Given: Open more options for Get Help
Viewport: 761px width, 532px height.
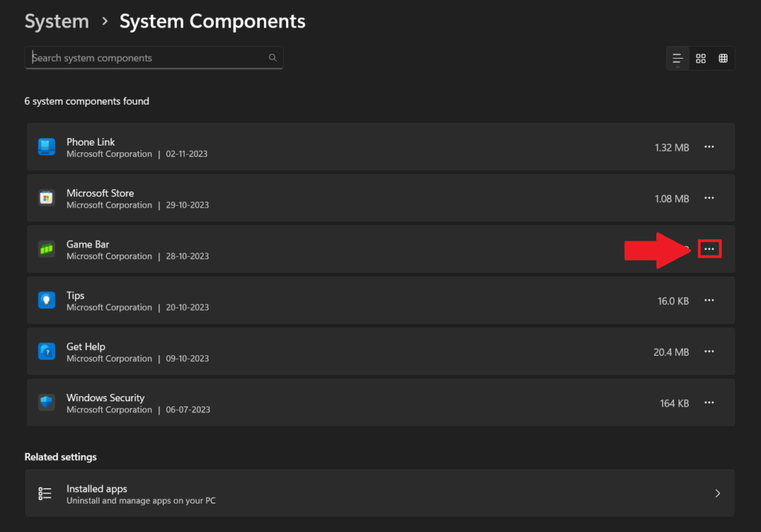Looking at the screenshot, I should click(709, 351).
